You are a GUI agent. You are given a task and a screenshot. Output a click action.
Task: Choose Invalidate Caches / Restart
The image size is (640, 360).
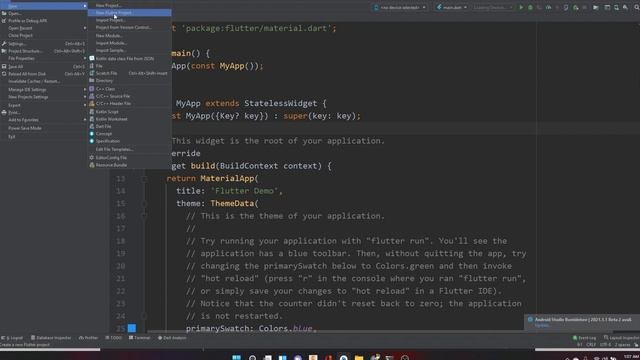click(44, 81)
